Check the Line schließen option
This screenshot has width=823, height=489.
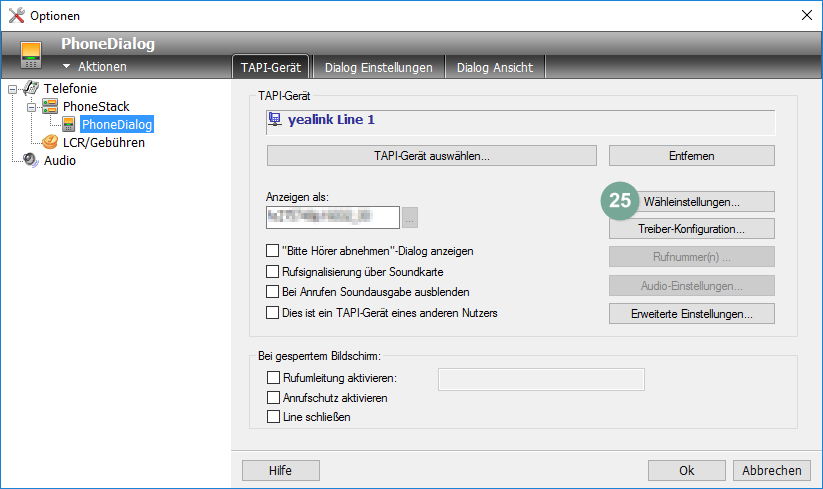coord(273,417)
